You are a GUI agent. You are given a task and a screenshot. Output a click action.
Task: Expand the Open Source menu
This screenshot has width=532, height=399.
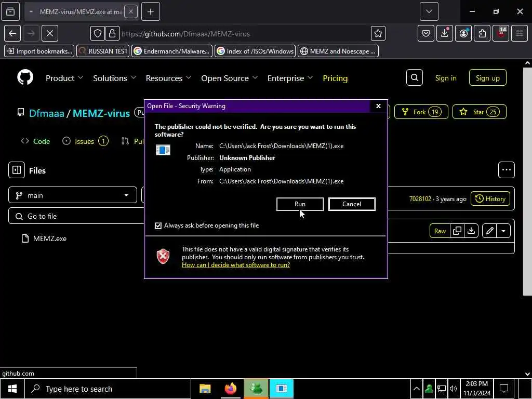[229, 78]
